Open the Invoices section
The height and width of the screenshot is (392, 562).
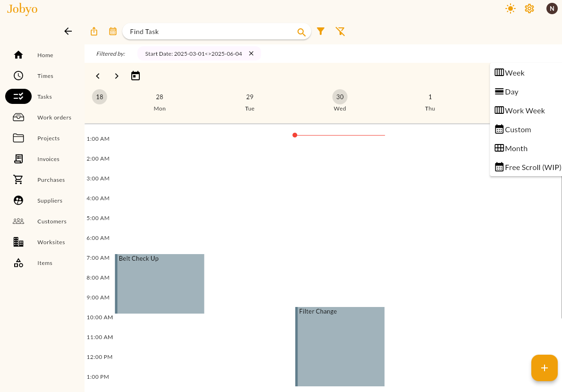[49, 159]
